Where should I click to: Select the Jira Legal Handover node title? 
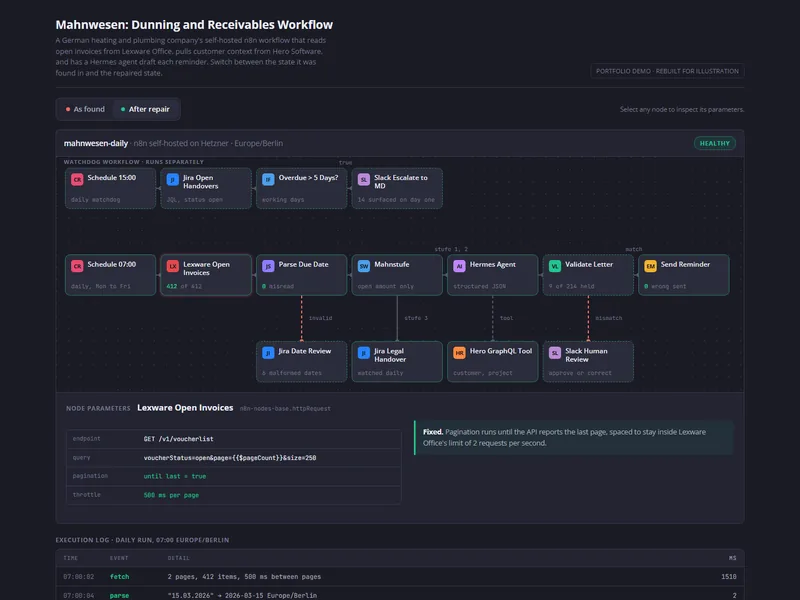(x=390, y=355)
